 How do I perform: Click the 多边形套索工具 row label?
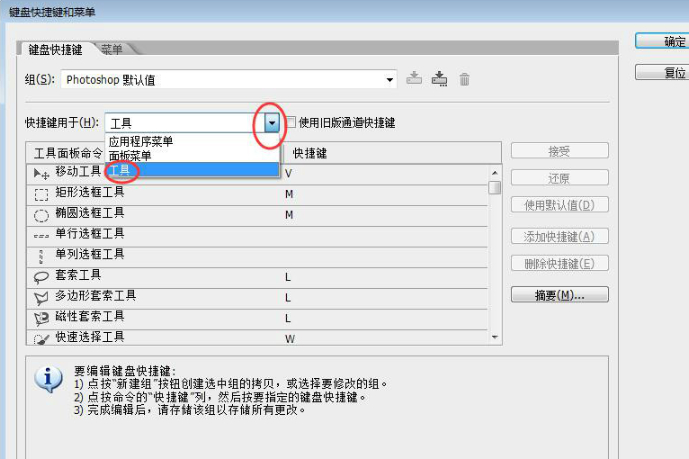[x=95, y=296]
